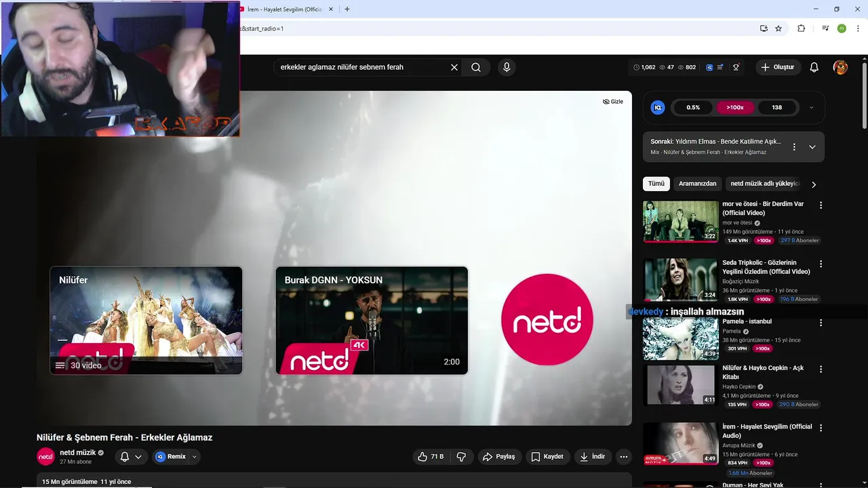Open the trophy icon in header

coord(736,67)
